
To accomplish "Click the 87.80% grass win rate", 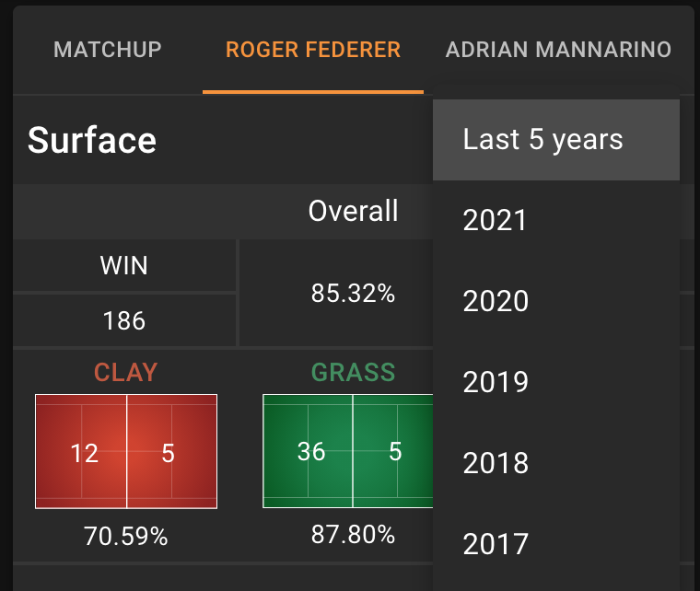I will click(353, 534).
